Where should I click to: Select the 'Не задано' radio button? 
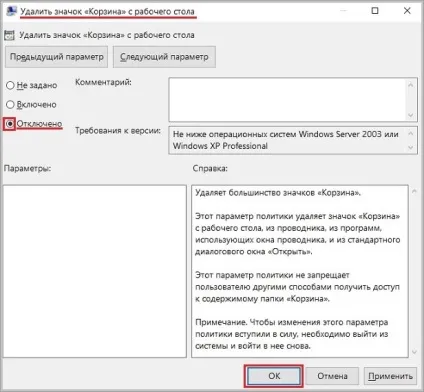click(x=10, y=85)
